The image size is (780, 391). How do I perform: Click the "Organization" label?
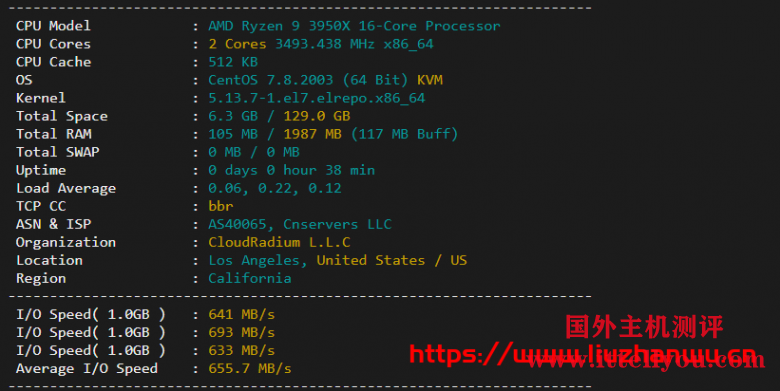pos(66,242)
